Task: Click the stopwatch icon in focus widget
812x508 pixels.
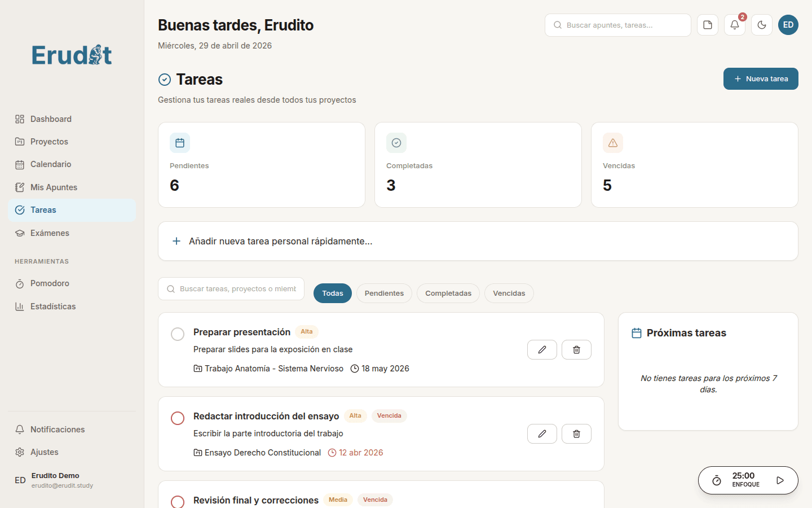Action: point(717,480)
